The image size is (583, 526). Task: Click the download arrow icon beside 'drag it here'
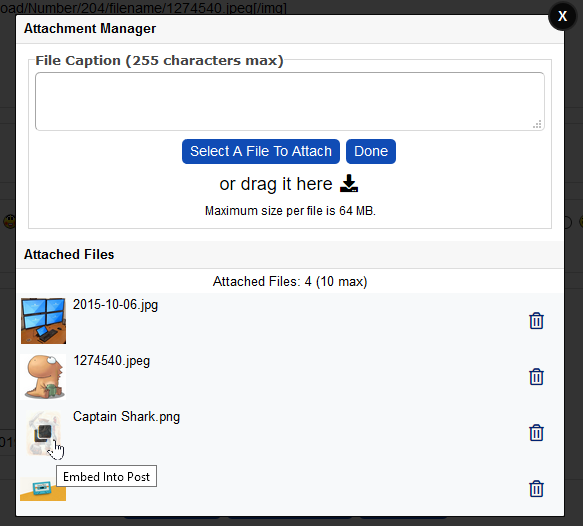click(x=349, y=183)
